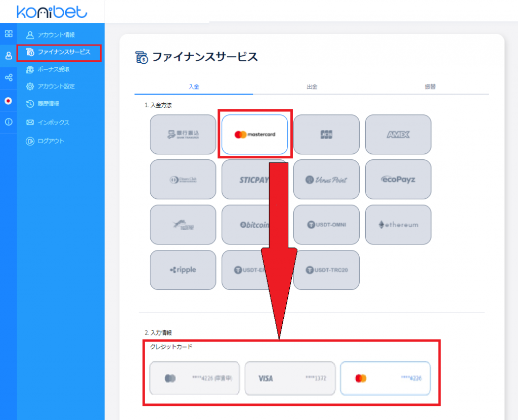This screenshot has height=420, width=518.
Task: Switch to the 振替 tab
Action: click(430, 87)
